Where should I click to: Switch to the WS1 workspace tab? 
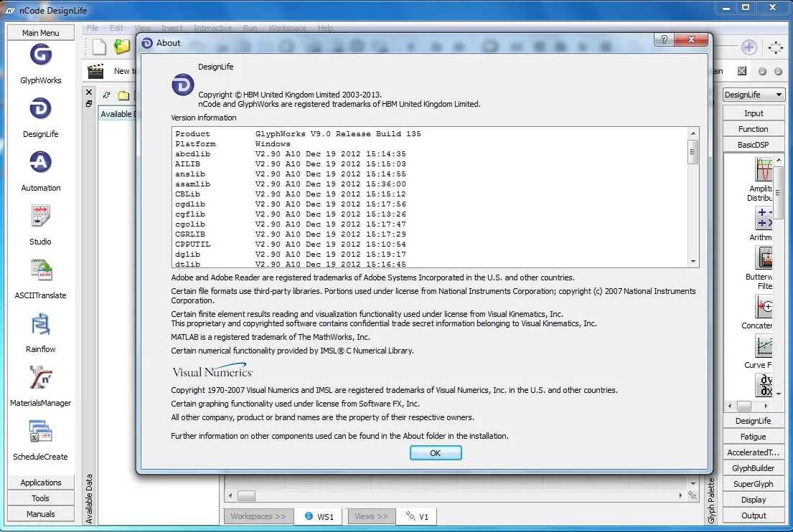pos(319,516)
